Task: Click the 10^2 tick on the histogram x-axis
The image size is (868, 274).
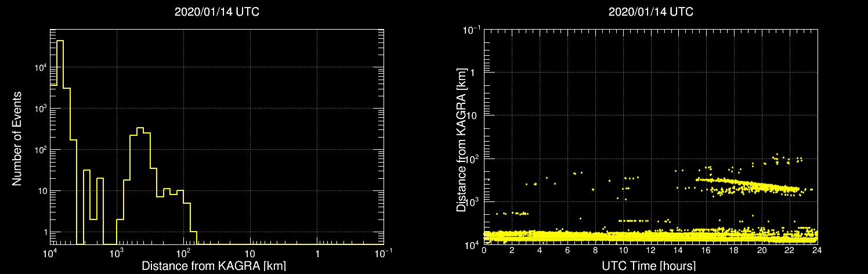Action: (183, 253)
